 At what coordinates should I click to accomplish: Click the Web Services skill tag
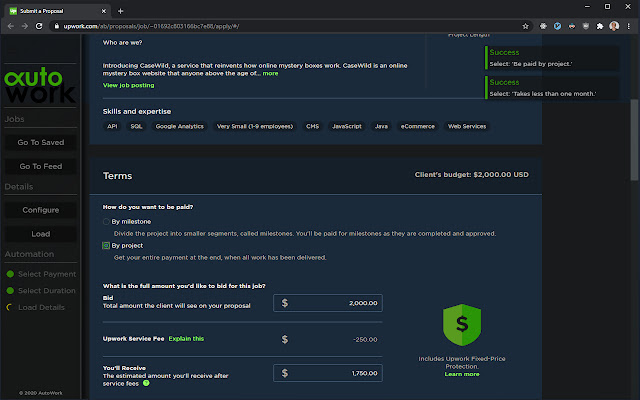467,126
